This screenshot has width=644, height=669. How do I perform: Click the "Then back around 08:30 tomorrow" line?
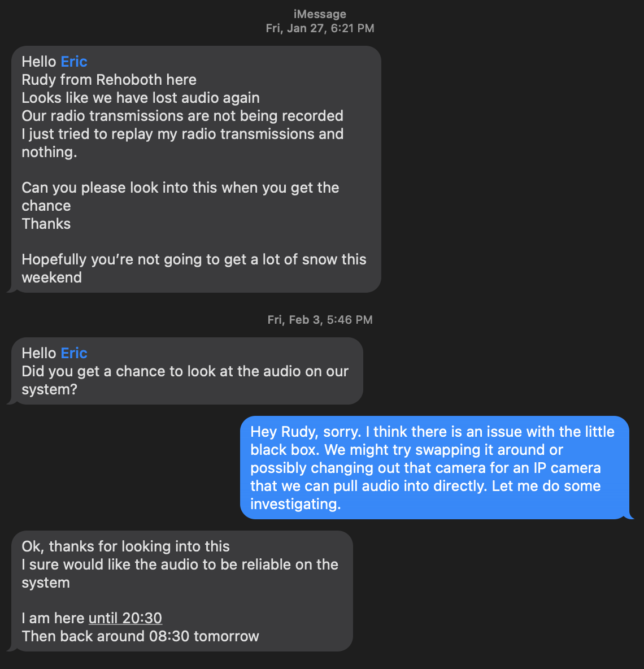140,636
